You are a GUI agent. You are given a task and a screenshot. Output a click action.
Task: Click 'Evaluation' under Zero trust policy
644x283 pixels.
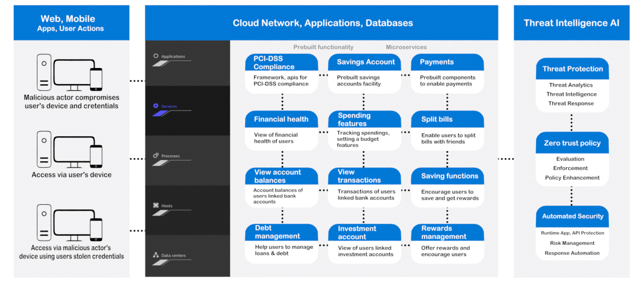click(x=570, y=159)
